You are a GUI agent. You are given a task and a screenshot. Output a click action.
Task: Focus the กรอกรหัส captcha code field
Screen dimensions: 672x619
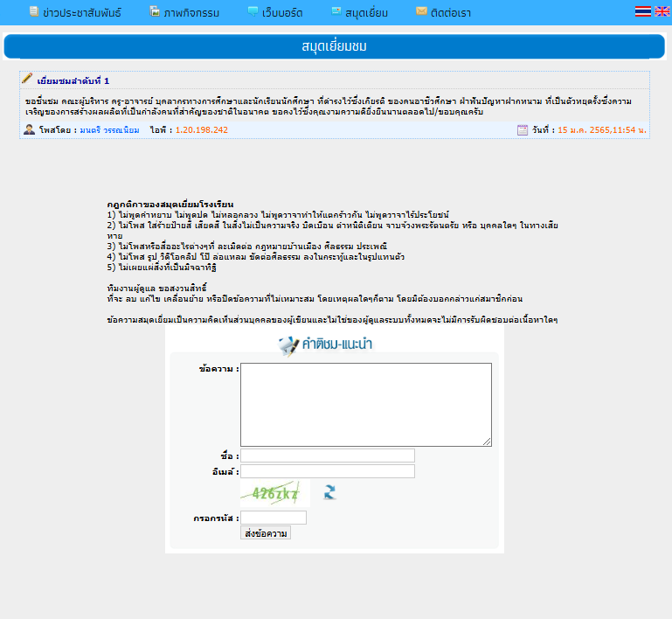pyautogui.click(x=274, y=518)
